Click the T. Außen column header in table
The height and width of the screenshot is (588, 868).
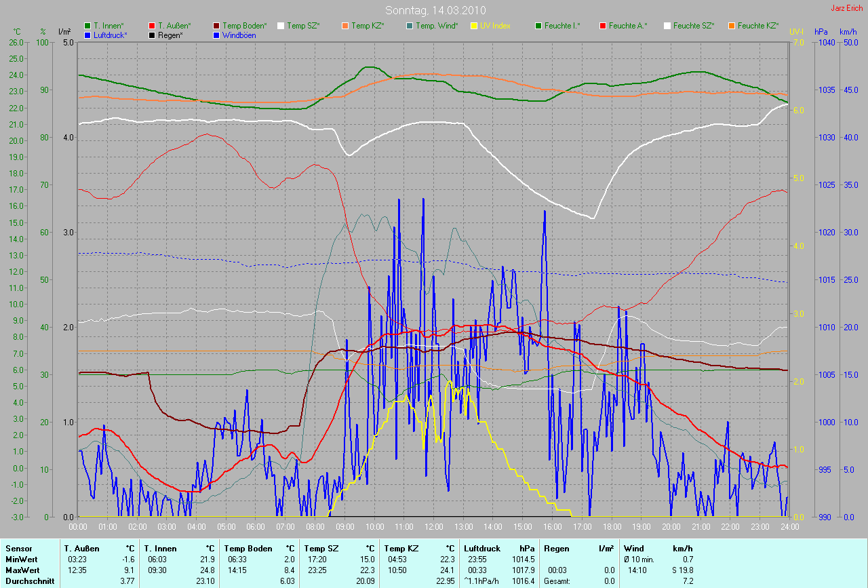coord(81,549)
